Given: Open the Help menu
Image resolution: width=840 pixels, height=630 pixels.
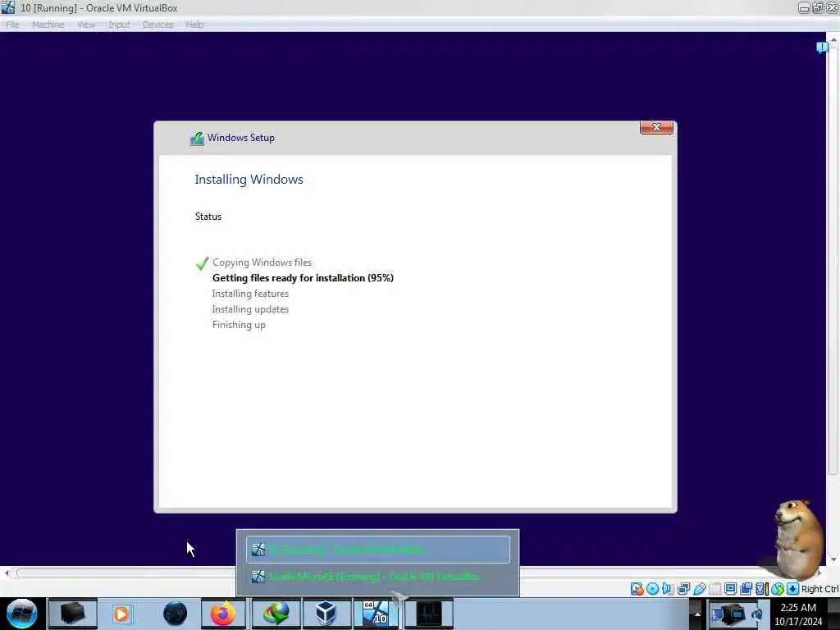Looking at the screenshot, I should coord(194,25).
